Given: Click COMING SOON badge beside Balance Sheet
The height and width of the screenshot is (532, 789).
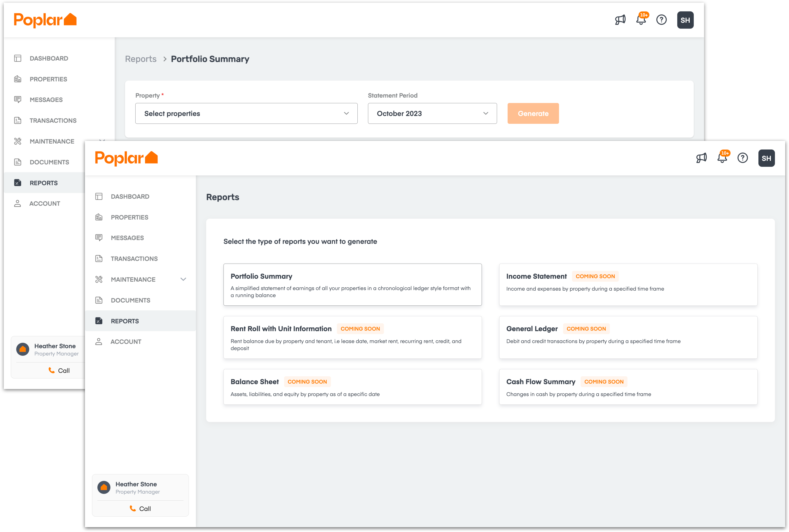Looking at the screenshot, I should 307,382.
